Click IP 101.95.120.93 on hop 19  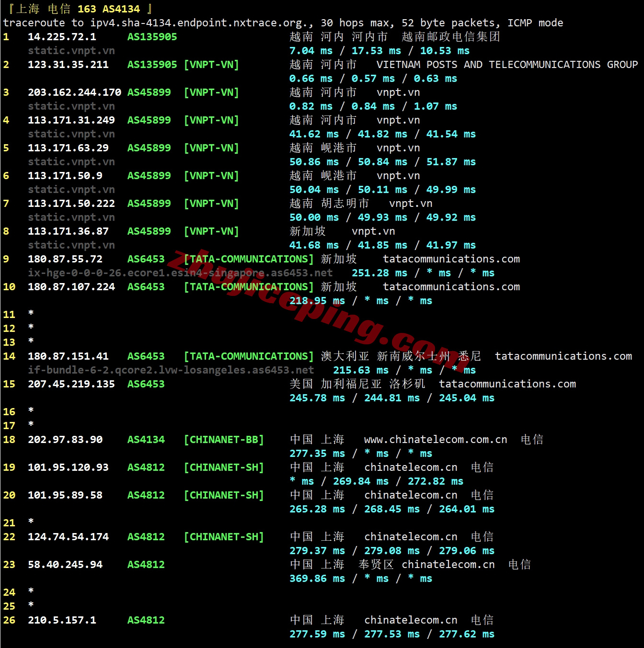point(68,467)
